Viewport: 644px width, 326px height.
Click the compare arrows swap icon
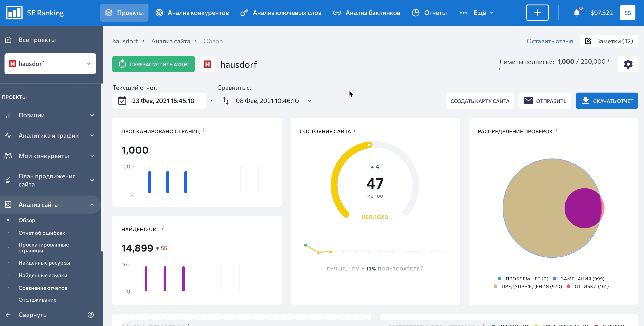pos(225,101)
